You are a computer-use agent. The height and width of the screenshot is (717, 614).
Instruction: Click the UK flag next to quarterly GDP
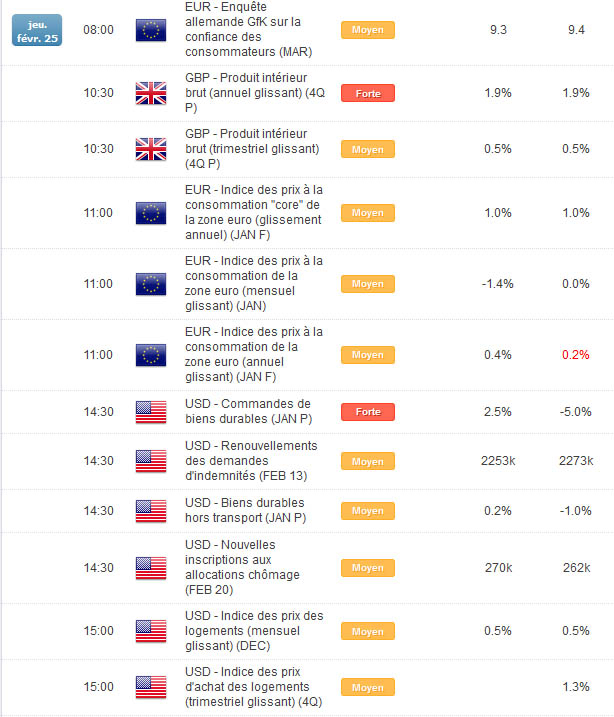pyautogui.click(x=151, y=149)
